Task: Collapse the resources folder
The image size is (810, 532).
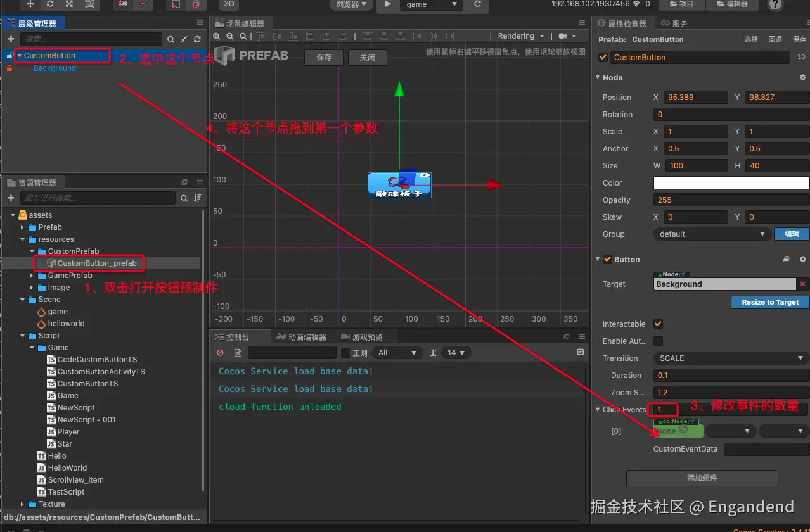Action: (x=22, y=239)
